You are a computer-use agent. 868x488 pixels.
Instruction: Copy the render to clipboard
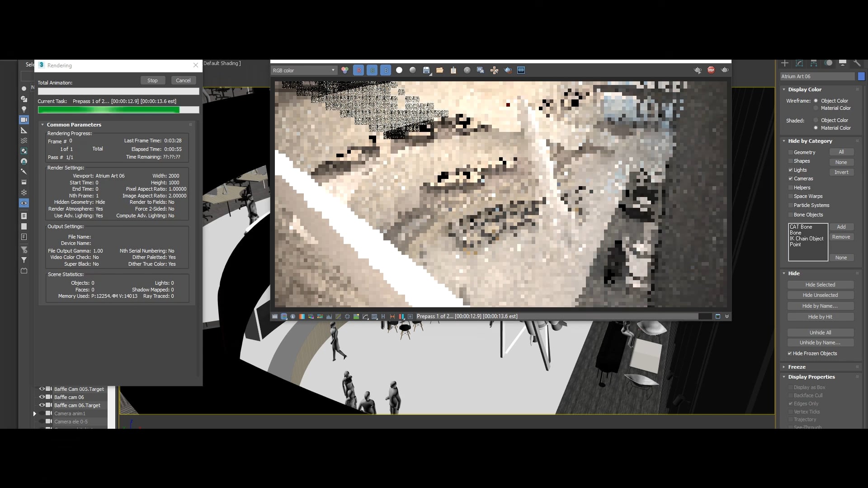tap(453, 70)
